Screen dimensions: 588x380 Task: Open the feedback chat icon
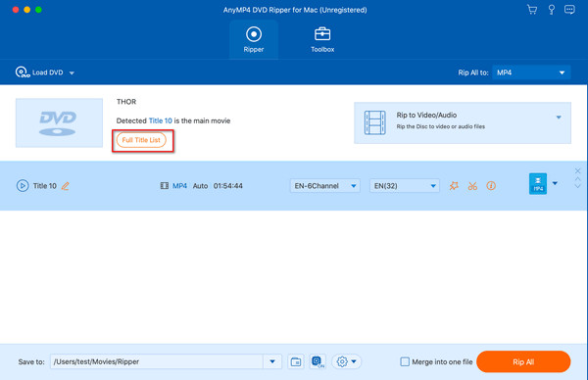[x=569, y=10]
